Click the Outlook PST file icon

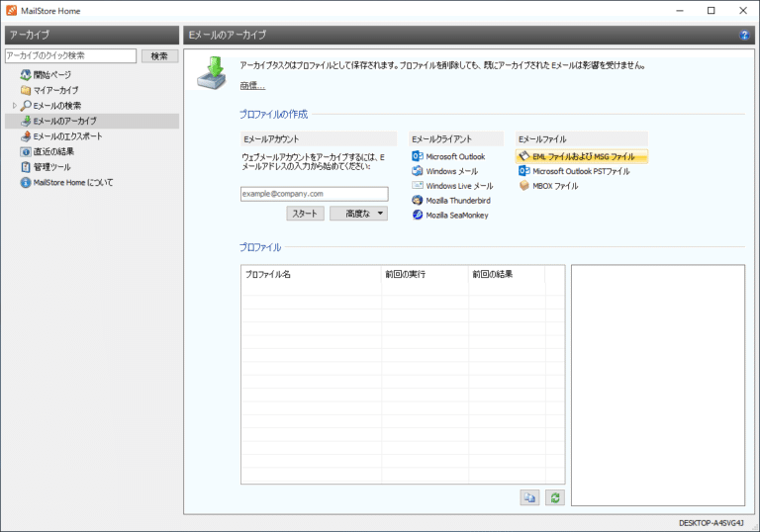pos(523,171)
